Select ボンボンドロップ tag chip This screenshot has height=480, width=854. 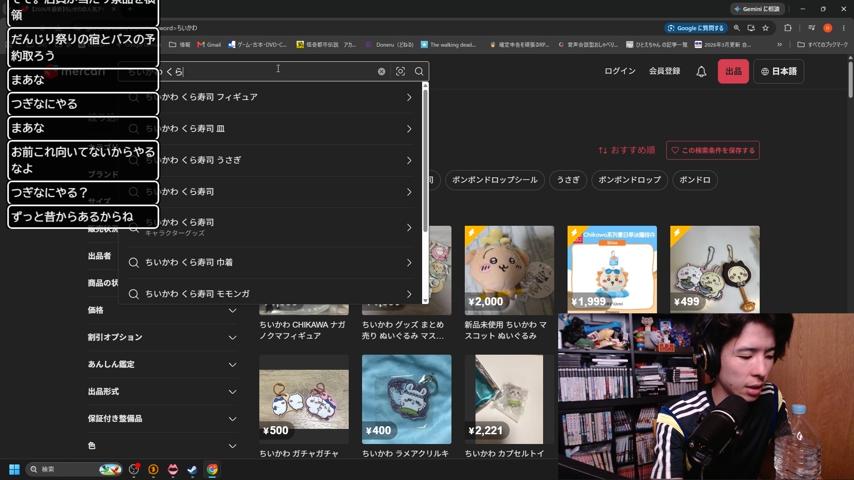click(x=629, y=180)
